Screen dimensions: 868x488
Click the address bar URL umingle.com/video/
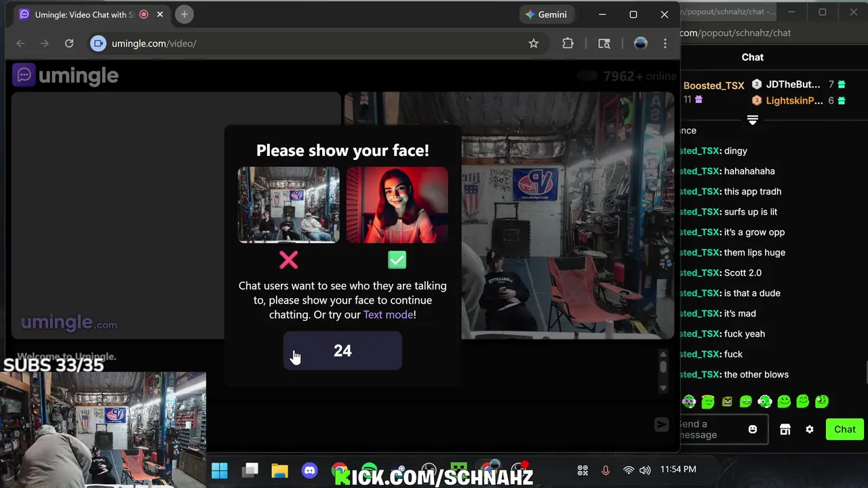pyautogui.click(x=154, y=43)
